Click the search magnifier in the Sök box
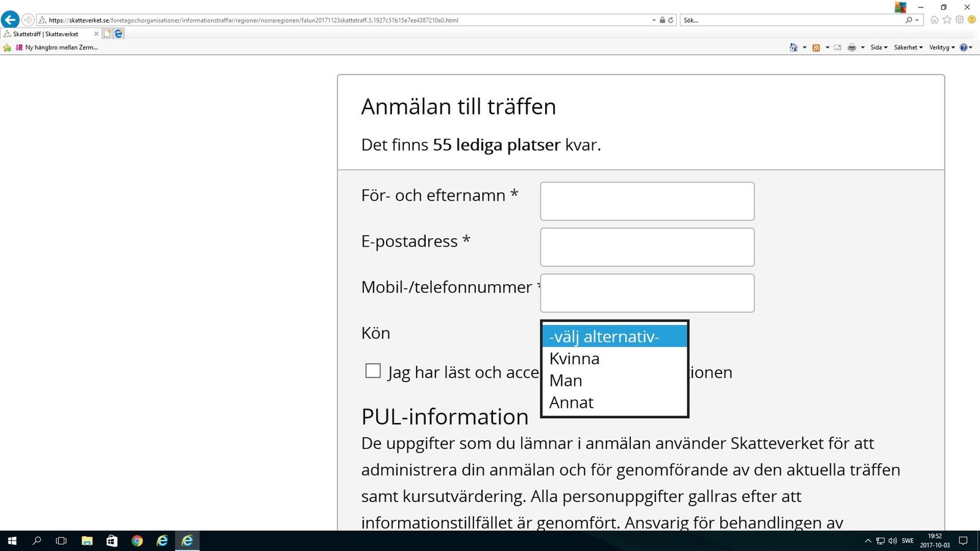Screen dimensions: 980x551 tap(909, 20)
